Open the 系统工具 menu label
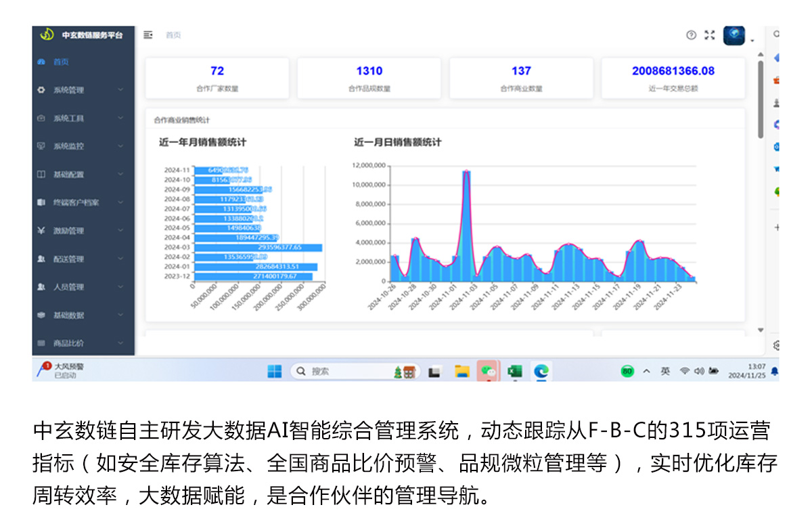 tap(69, 118)
